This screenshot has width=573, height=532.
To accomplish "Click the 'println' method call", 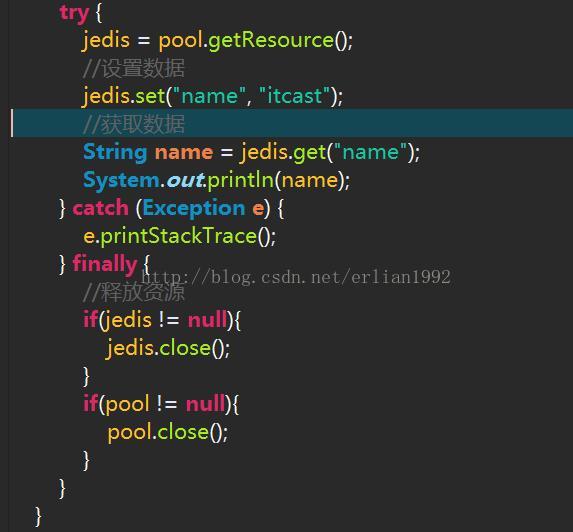I will [x=241, y=180].
